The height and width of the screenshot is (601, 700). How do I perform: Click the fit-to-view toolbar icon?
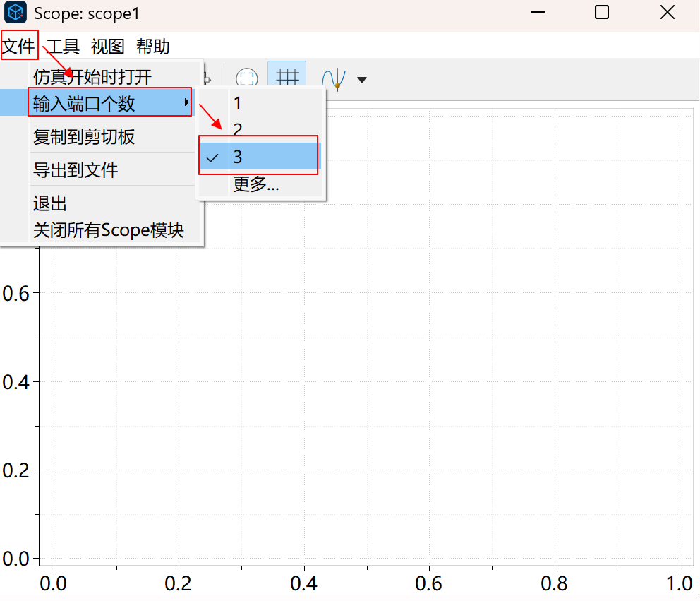point(246,78)
